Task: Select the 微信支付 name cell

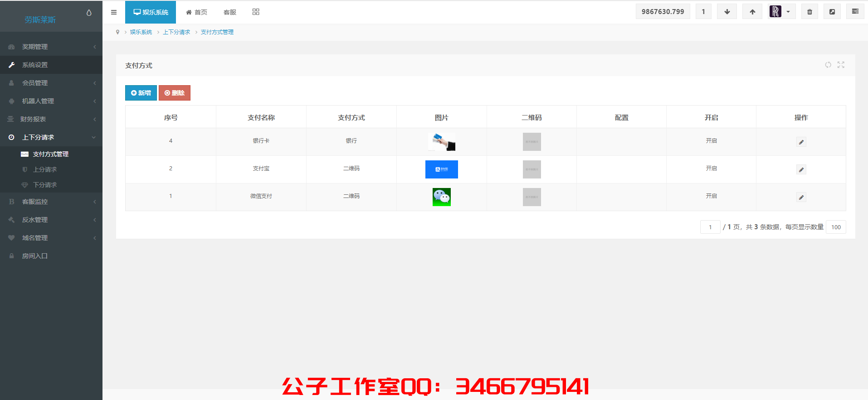Action: (x=261, y=196)
